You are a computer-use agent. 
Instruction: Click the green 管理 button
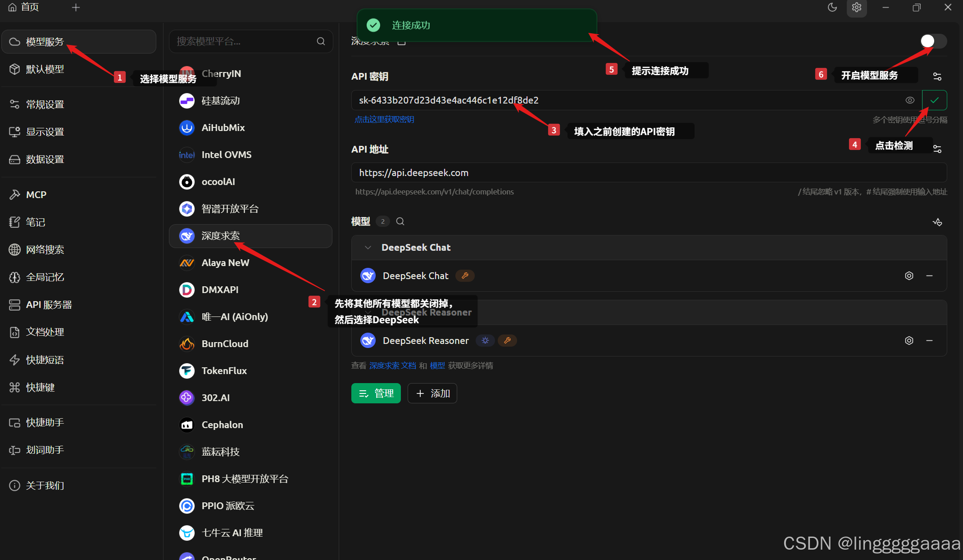point(376,393)
